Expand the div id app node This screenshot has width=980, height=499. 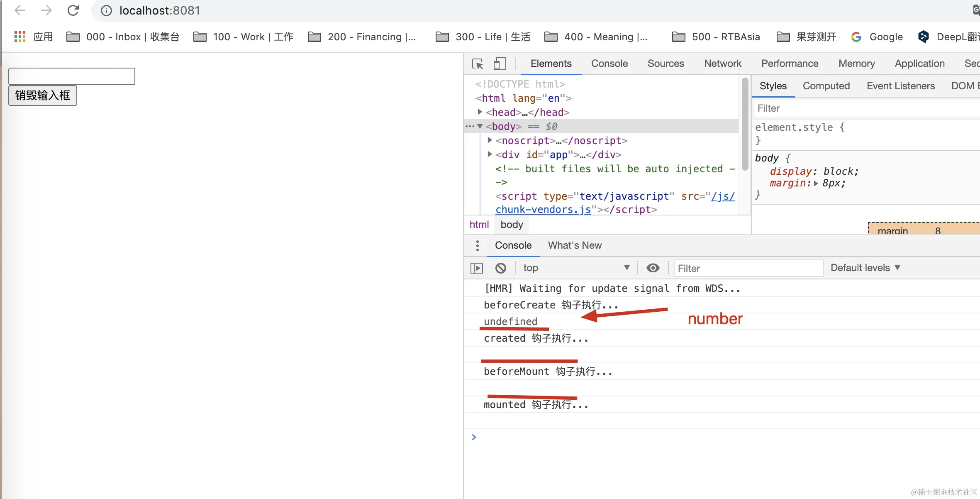click(x=490, y=154)
